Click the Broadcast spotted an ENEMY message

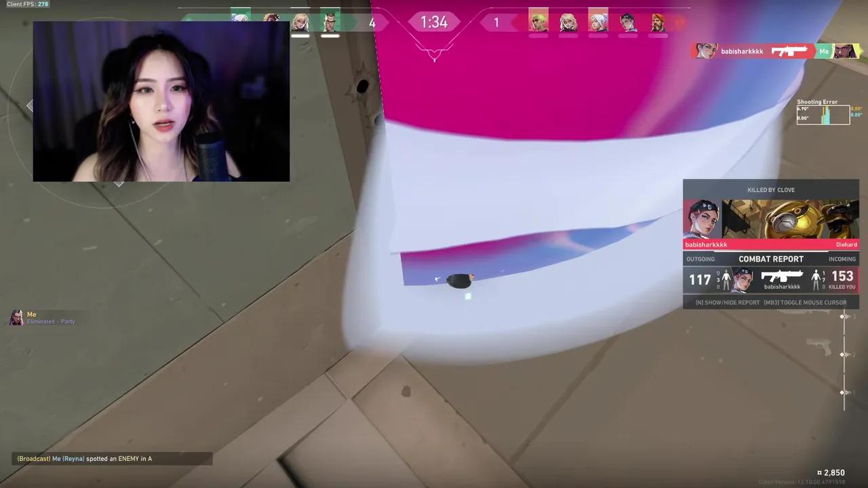(x=85, y=459)
